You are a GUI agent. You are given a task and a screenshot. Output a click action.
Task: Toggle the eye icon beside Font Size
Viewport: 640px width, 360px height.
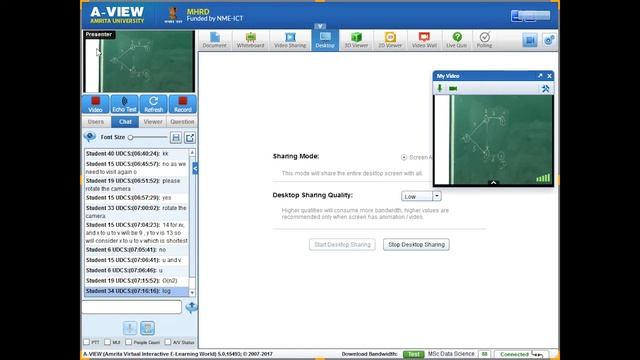click(90, 137)
